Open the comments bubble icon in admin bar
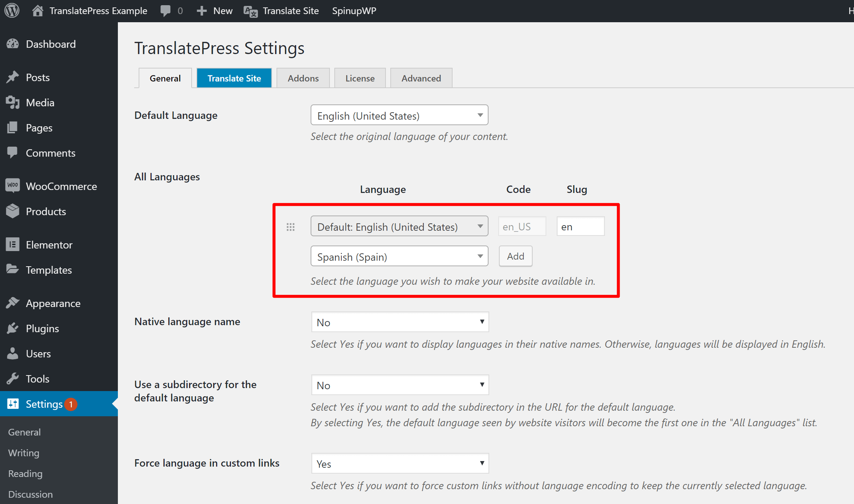 (165, 11)
